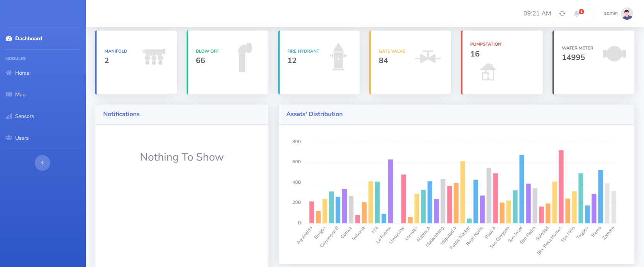Click the refresh sync icon beside the clock
This screenshot has height=267, width=644.
[562, 14]
